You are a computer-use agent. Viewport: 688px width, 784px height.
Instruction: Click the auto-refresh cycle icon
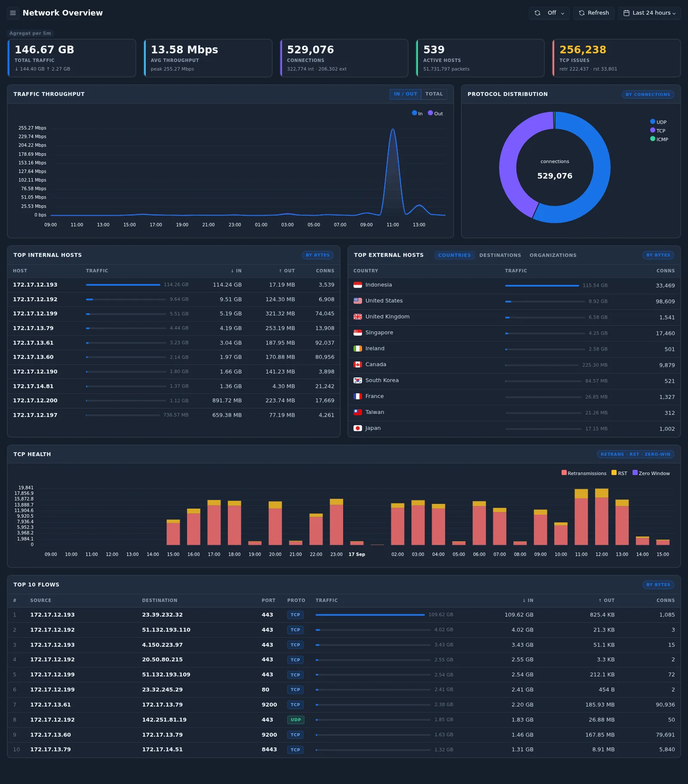(537, 13)
